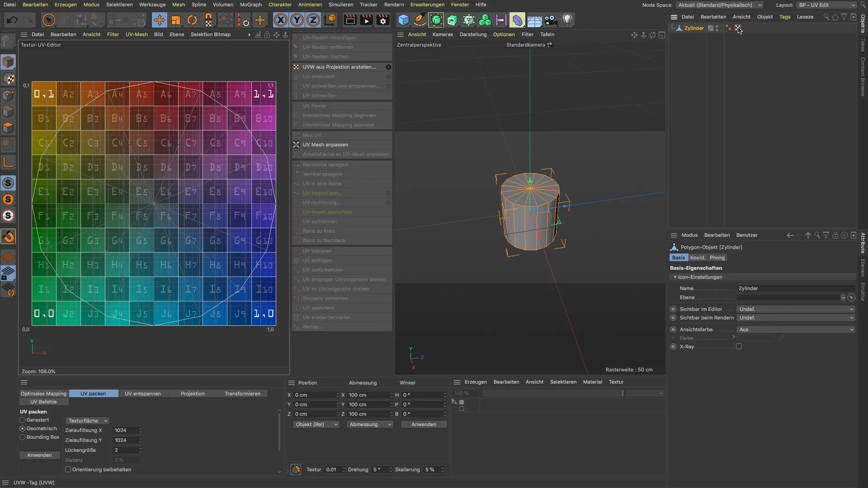Viewport: 868px width, 488px height.
Task: Open Kameras menu in viewport
Action: [x=443, y=34]
